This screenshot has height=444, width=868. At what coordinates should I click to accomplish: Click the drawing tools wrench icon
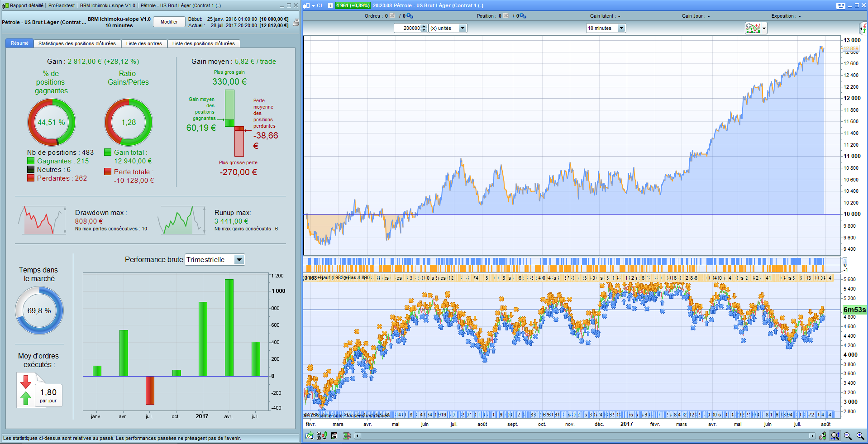click(823, 436)
